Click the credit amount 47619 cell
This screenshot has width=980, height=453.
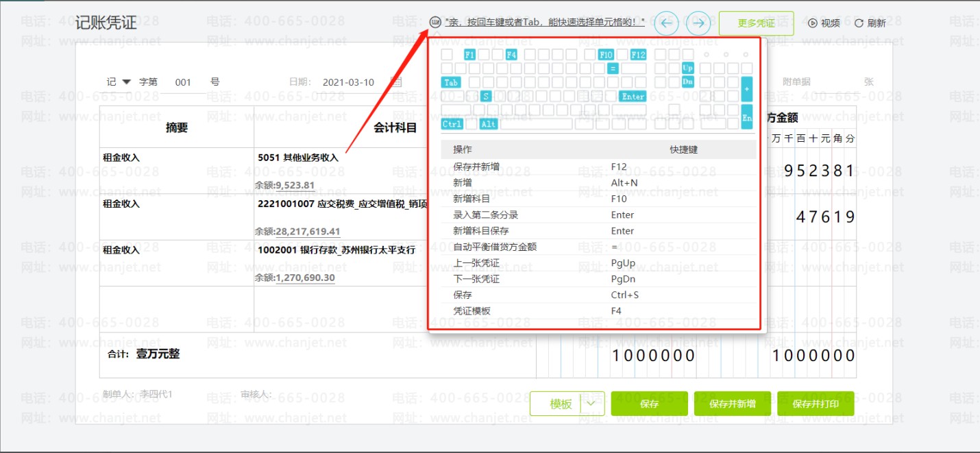pyautogui.click(x=825, y=217)
